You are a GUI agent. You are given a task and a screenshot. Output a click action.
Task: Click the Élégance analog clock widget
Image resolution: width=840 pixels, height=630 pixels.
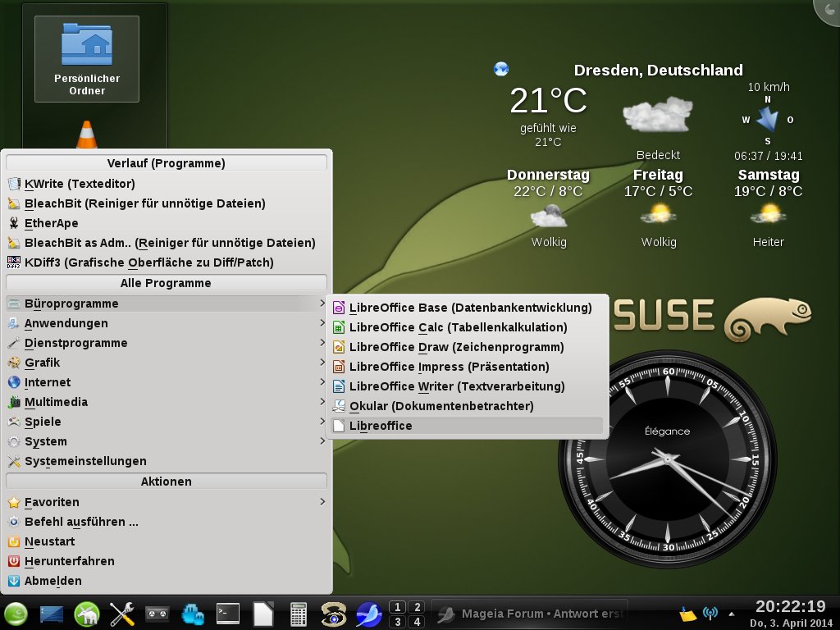click(x=668, y=459)
